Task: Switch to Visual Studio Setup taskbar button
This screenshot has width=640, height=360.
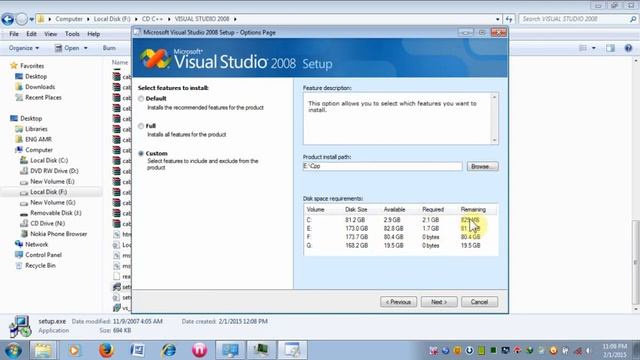Action: [292, 350]
